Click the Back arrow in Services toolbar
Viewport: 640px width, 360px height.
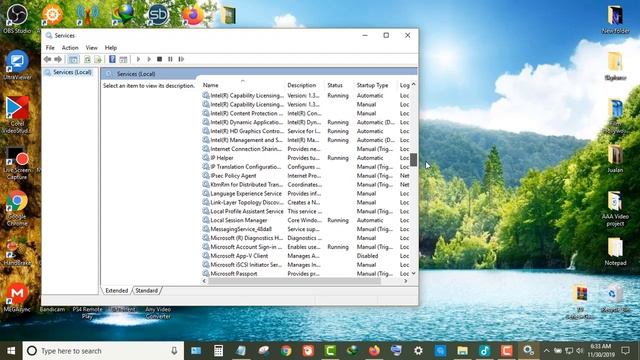(47, 59)
